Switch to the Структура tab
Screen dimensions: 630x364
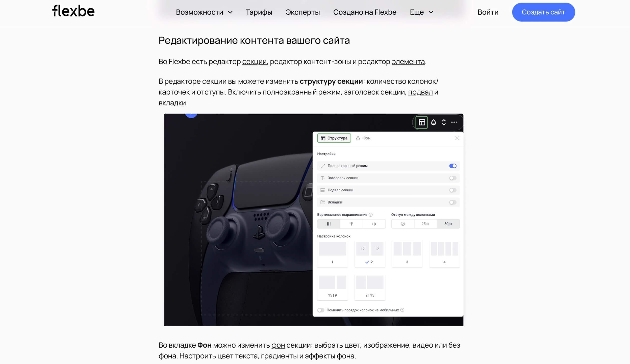coord(334,138)
